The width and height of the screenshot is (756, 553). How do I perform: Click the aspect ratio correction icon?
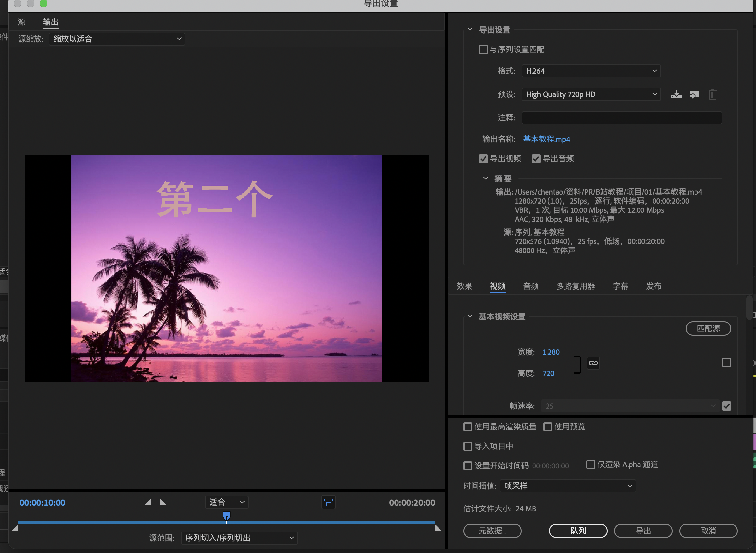(x=328, y=502)
